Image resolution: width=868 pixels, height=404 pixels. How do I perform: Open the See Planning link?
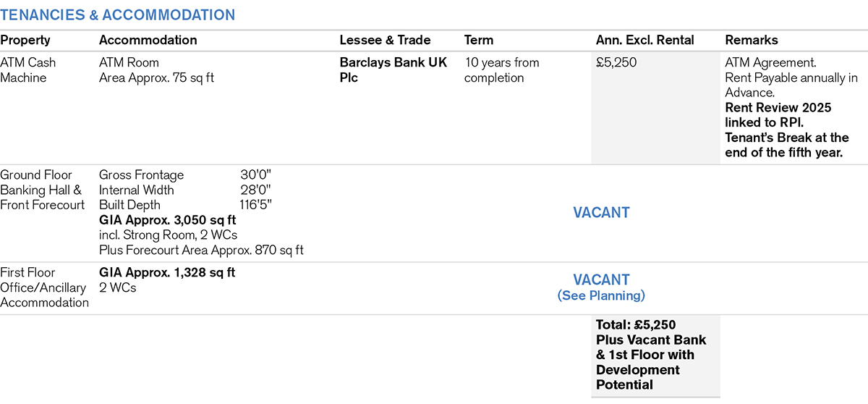[x=601, y=295]
